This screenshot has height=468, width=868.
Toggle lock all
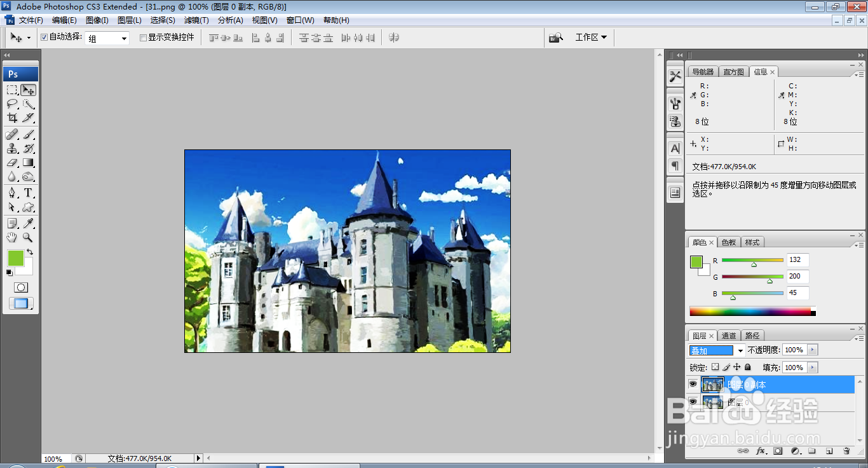pyautogui.click(x=748, y=367)
